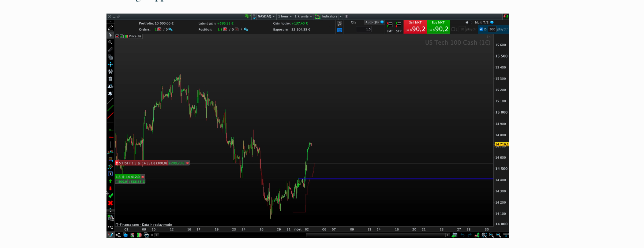644x248 pixels.
Task: Click the tS points field showing 300
Action: (492, 29)
